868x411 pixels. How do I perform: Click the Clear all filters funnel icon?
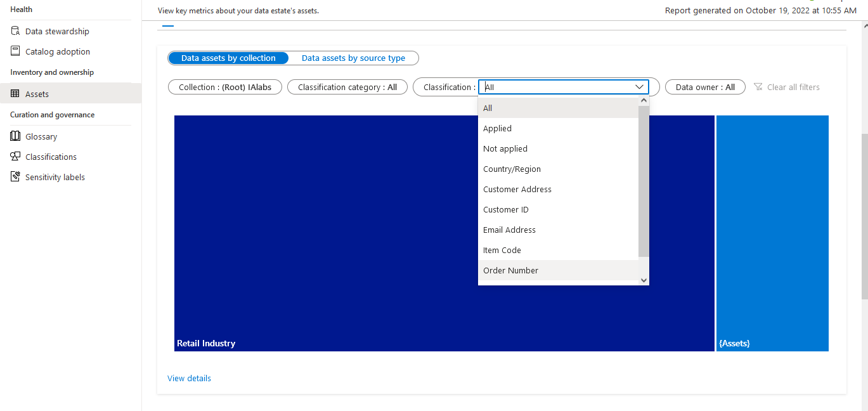click(758, 87)
